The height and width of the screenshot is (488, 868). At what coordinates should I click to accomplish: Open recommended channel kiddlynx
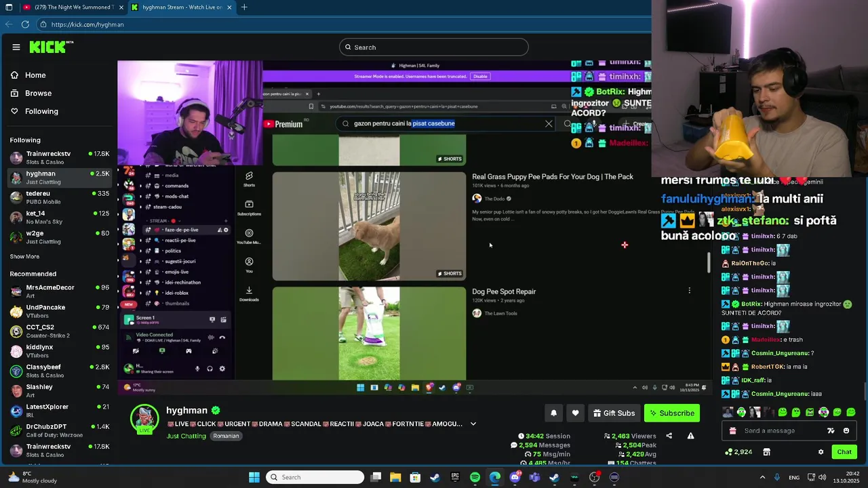59,350
